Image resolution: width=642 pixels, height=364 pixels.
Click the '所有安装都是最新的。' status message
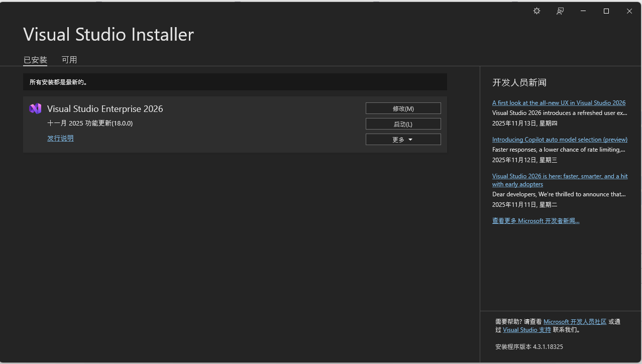(x=58, y=82)
